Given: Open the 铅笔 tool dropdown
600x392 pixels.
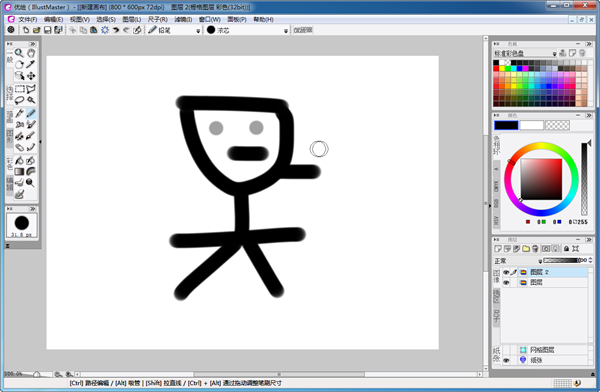Looking at the screenshot, I should (x=198, y=31).
